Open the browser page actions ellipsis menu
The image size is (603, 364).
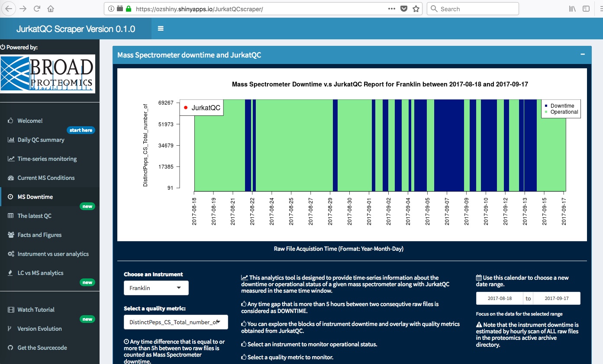pyautogui.click(x=391, y=9)
